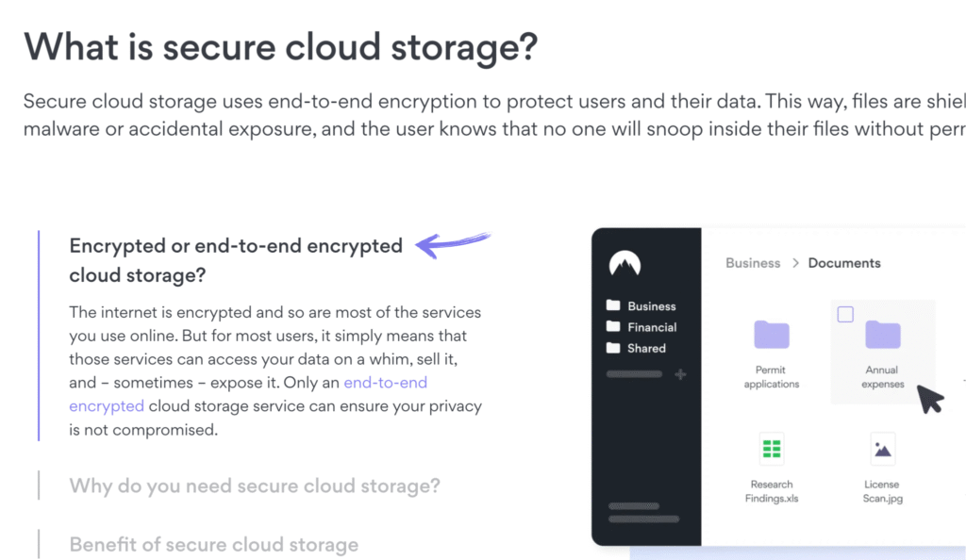Follow the "end-to-end encrypted" hyperlink
Viewport: 966px width, 560px height.
[385, 383]
